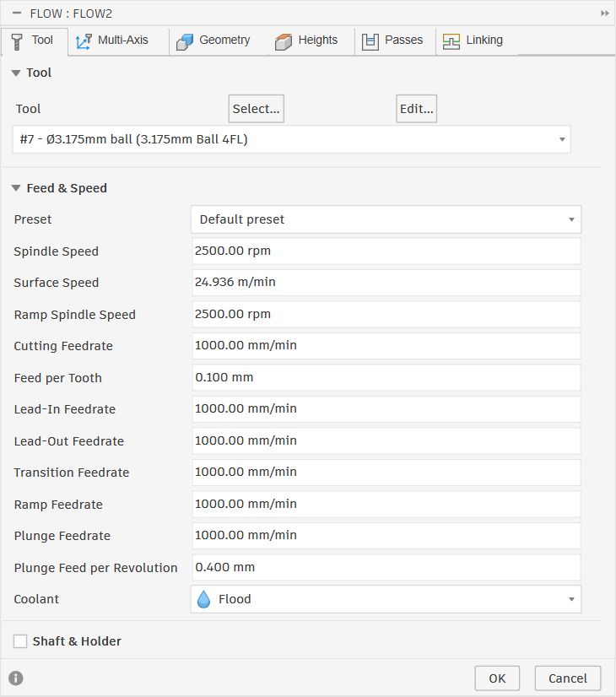
Task: Click the Surface Speed field
Action: click(386, 283)
